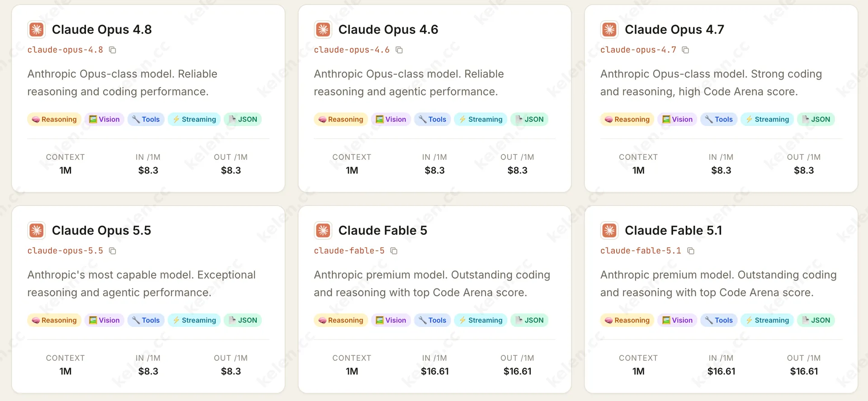The height and width of the screenshot is (401, 868).
Task: Select the Reasoning tag on Claude Opus 4.7
Action: (627, 119)
